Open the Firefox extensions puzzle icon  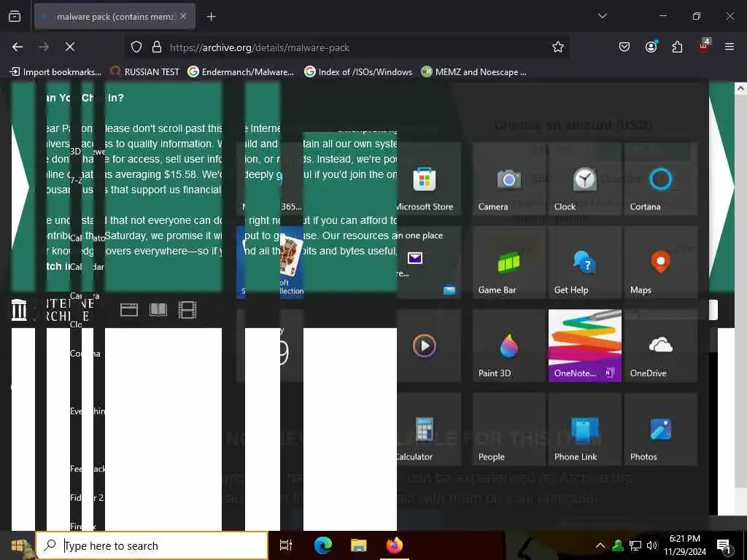pos(677,47)
